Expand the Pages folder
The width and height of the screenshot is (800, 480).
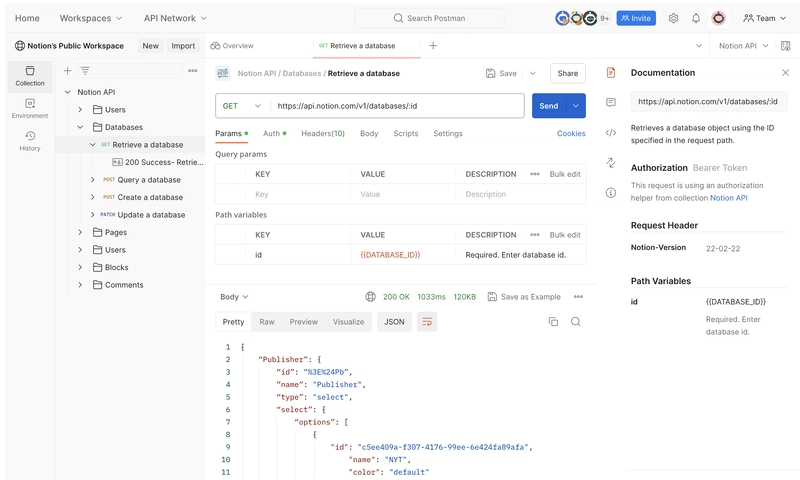[x=80, y=232]
